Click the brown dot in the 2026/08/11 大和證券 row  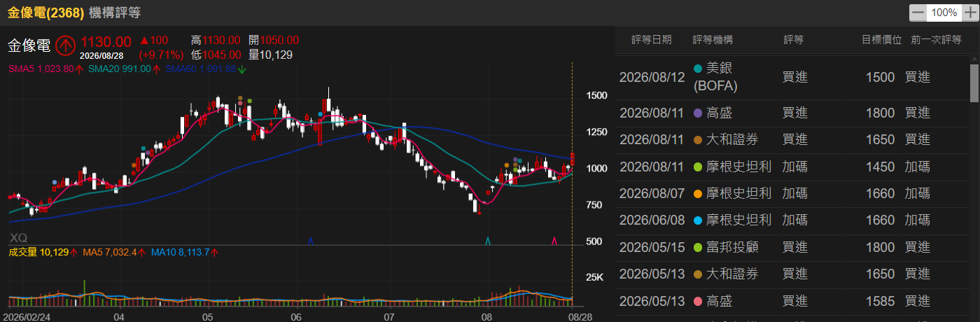coord(697,140)
